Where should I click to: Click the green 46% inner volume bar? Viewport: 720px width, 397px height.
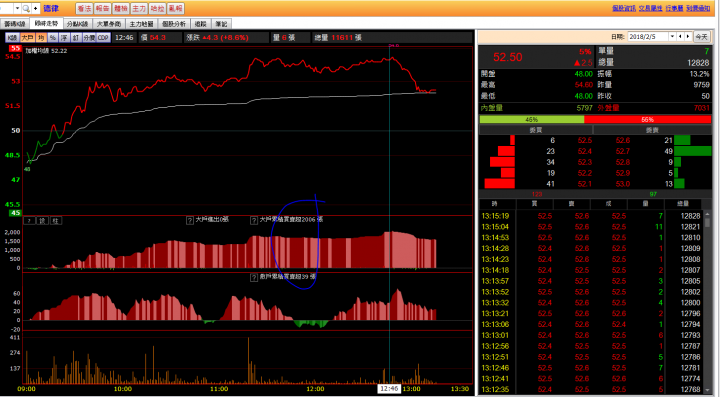[532, 119]
